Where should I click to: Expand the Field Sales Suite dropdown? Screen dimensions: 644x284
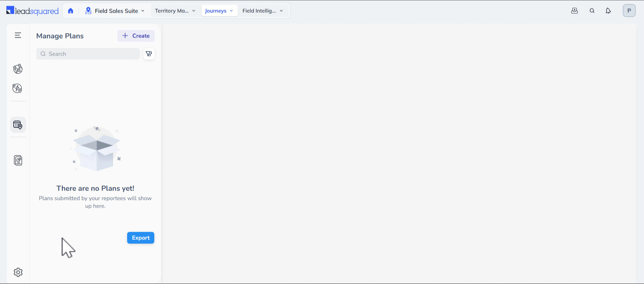pyautogui.click(x=115, y=11)
